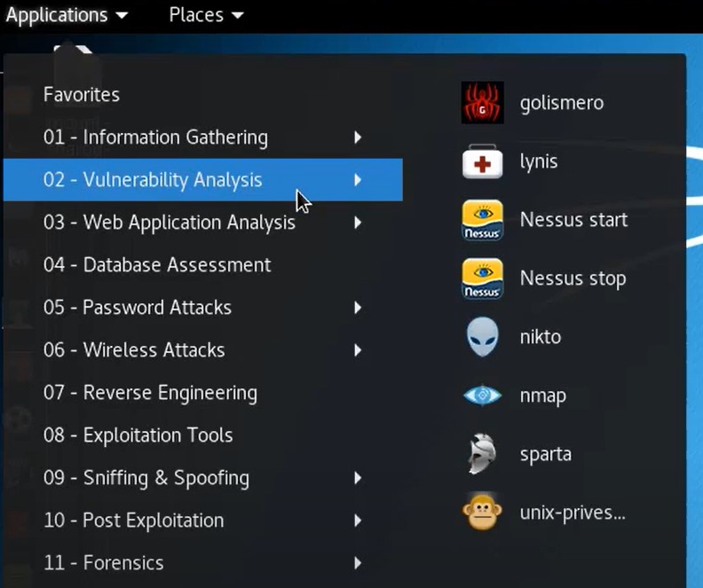Open 01 - Information Gathering category
Image resolution: width=703 pixels, height=588 pixels.
click(x=202, y=137)
